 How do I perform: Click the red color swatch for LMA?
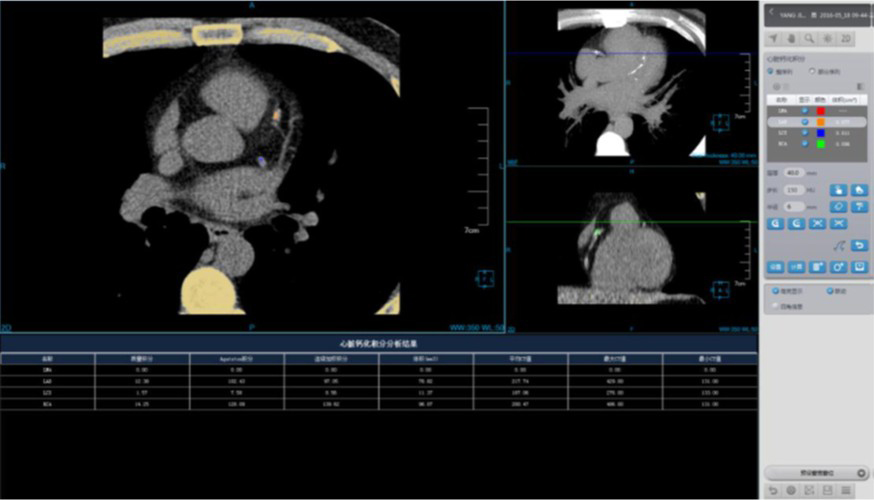(821, 110)
